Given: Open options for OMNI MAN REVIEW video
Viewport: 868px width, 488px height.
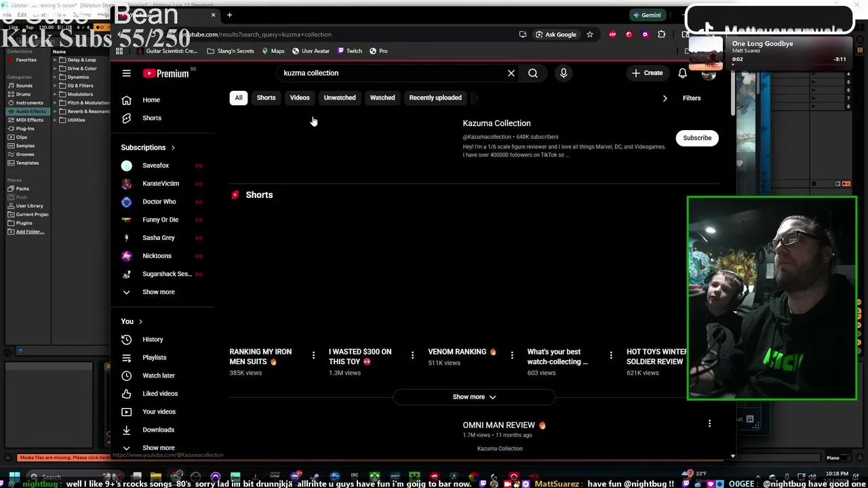Looking at the screenshot, I should pyautogui.click(x=709, y=424).
